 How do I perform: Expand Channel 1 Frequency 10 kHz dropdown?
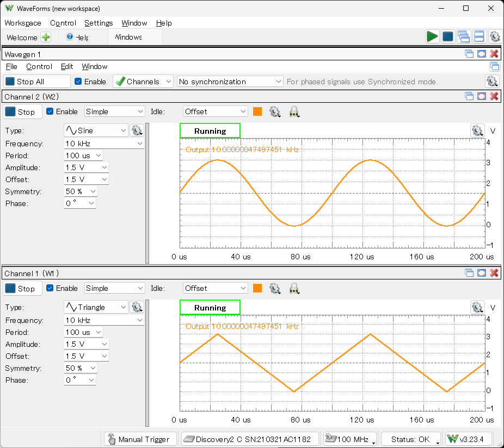click(103, 320)
